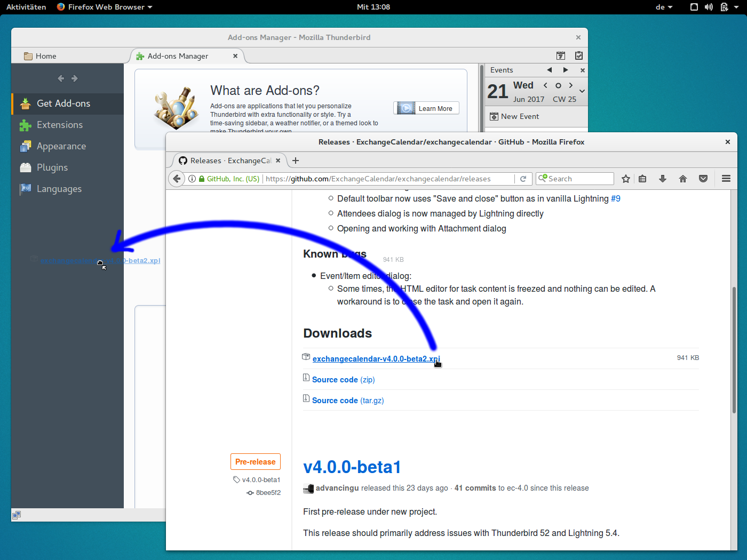The image size is (747, 560).
Task: Open a new Firefox tab with plus
Action: [x=296, y=161]
